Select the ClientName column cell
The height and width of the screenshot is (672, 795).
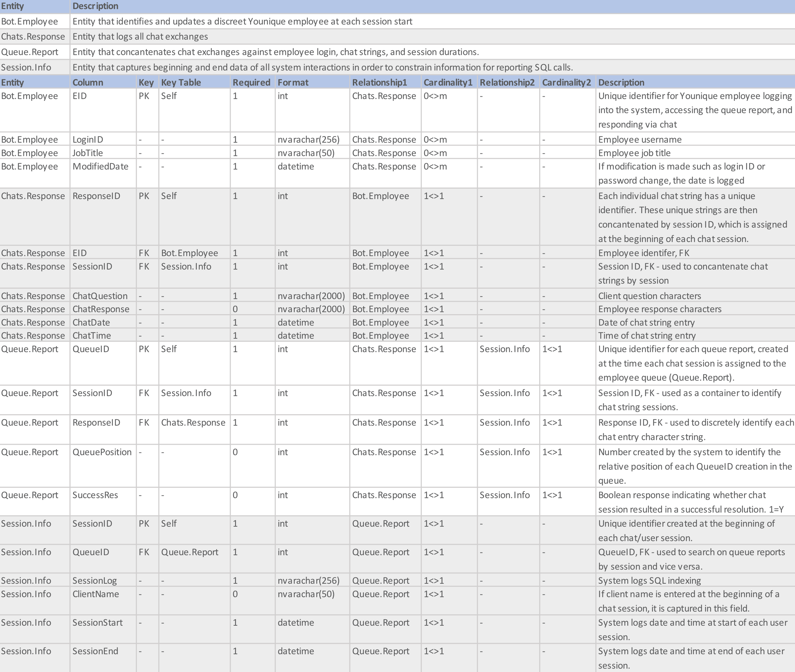point(103,601)
